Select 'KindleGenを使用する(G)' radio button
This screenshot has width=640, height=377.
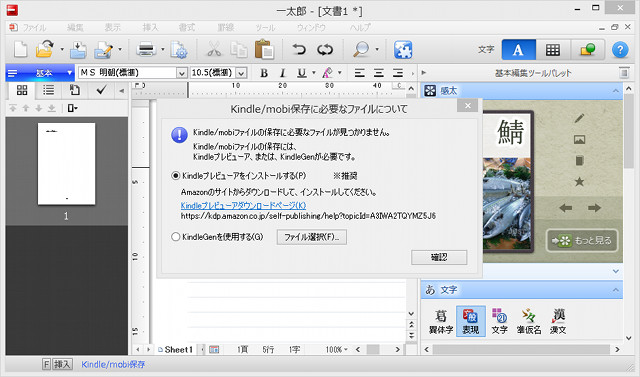click(176, 237)
